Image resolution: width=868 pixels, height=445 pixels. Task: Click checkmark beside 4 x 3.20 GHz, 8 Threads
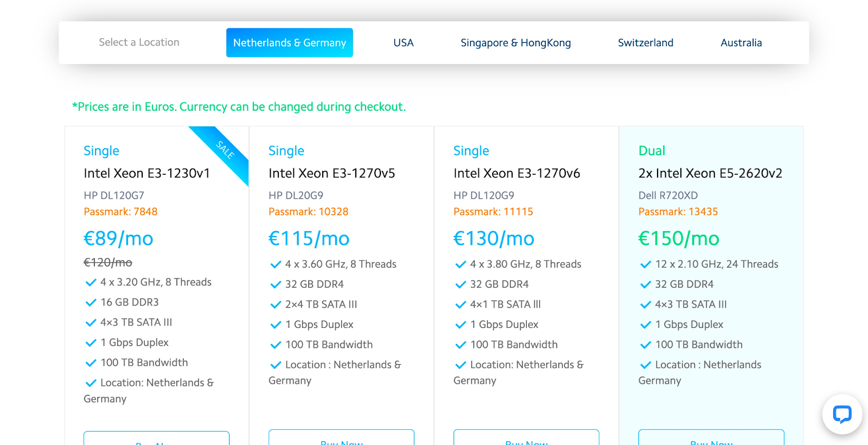click(91, 282)
